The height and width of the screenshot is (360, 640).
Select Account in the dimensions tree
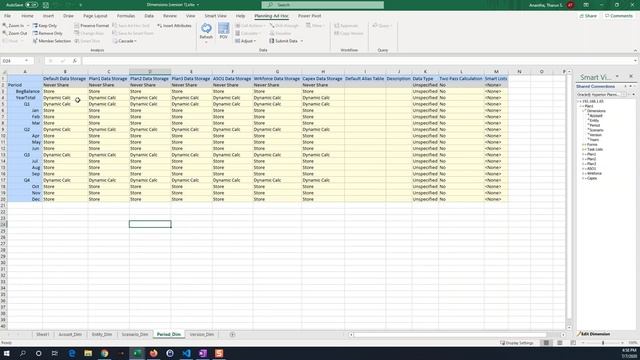pos(596,116)
